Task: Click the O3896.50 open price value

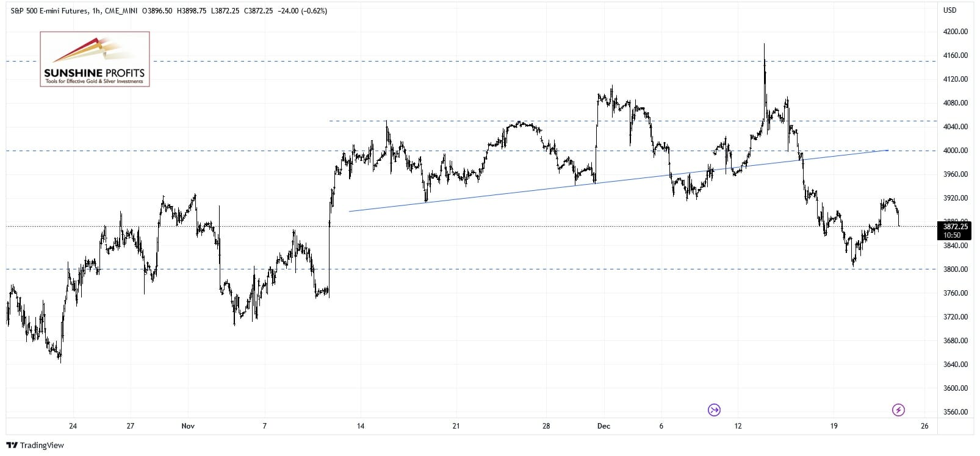Action: pos(157,11)
